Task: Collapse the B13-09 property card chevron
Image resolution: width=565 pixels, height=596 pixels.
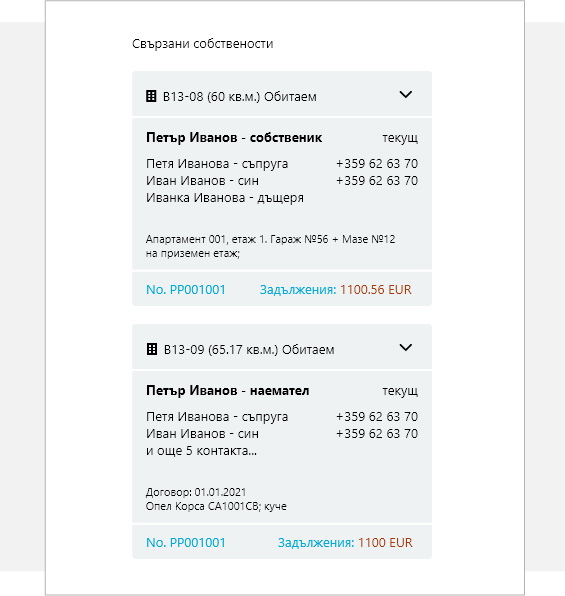Action: (406, 347)
